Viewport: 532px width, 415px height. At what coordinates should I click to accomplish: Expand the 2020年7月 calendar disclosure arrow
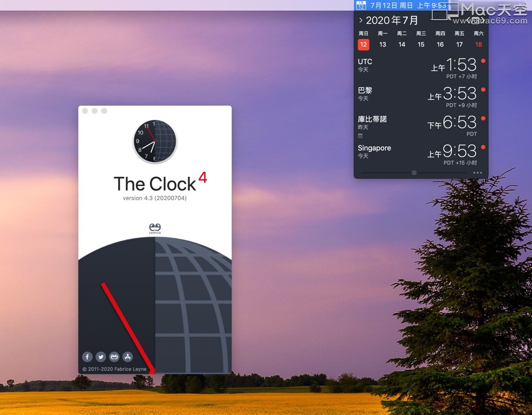(361, 20)
